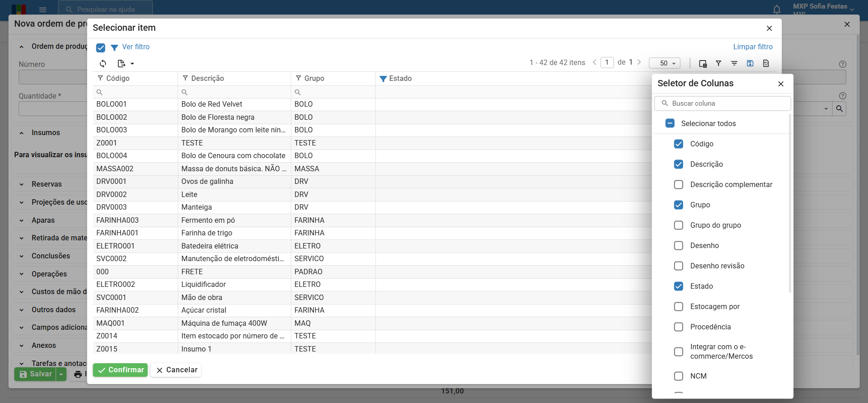The width and height of the screenshot is (868, 403).
Task: Enable the Estocagem por column checkbox
Action: [678, 306]
